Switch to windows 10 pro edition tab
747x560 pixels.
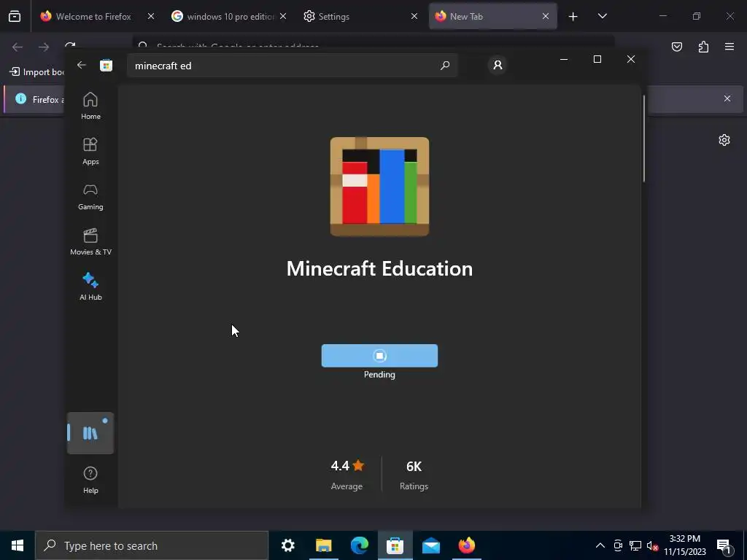[x=231, y=16]
